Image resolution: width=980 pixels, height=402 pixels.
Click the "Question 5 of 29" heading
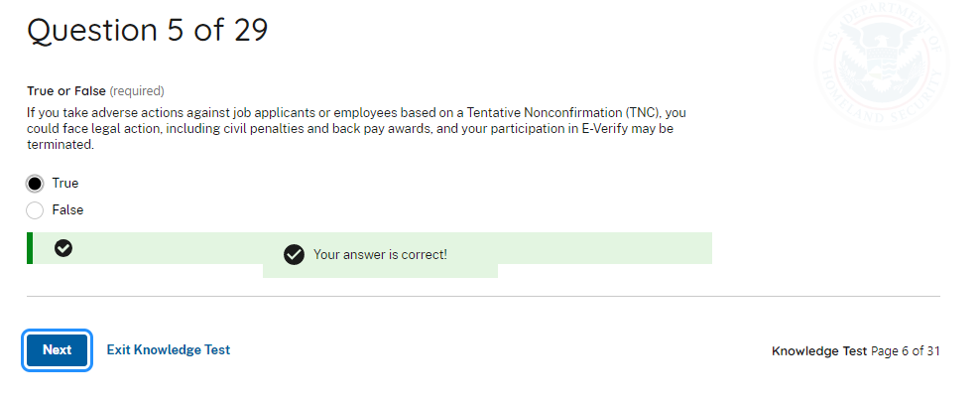pos(148,31)
